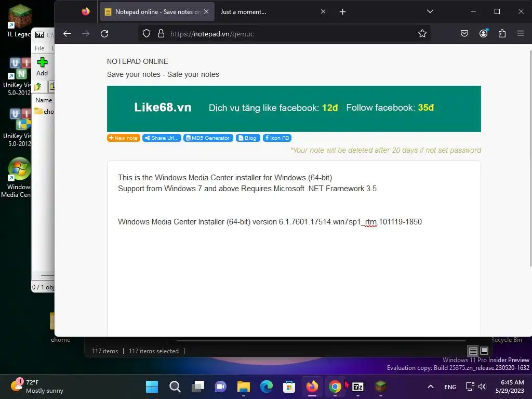Open the Firefox account icon
Image resolution: width=532 pixels, height=399 pixels.
click(x=484, y=34)
